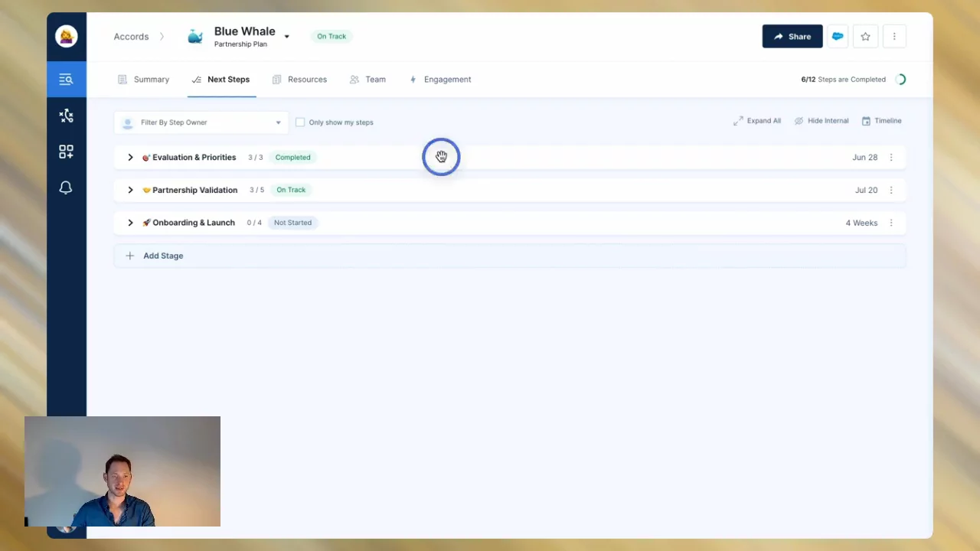Expand the Evaluation & Priorities stage
Image resolution: width=980 pixels, height=551 pixels.
[x=130, y=158]
